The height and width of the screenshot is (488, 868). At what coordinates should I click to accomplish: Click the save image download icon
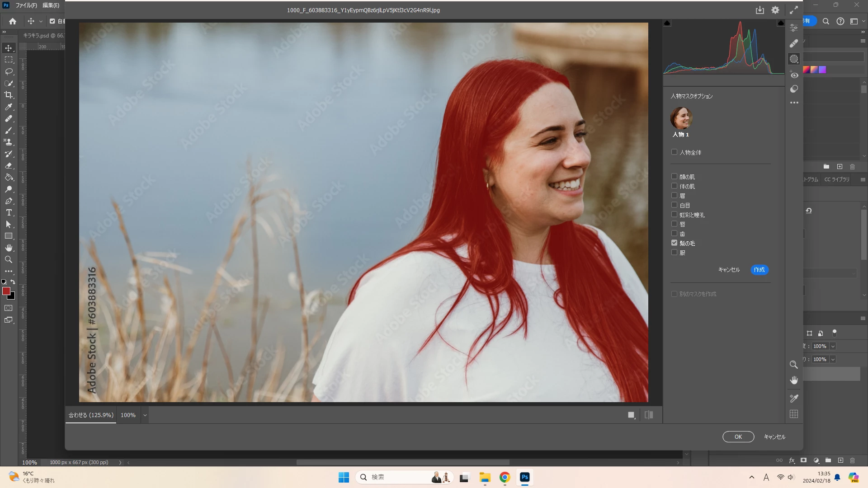click(759, 10)
